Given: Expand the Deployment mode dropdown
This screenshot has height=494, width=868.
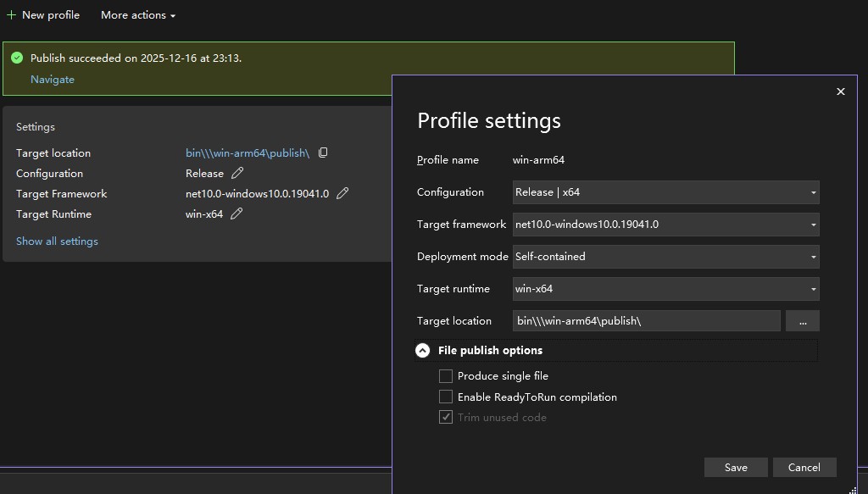Looking at the screenshot, I should (x=665, y=257).
